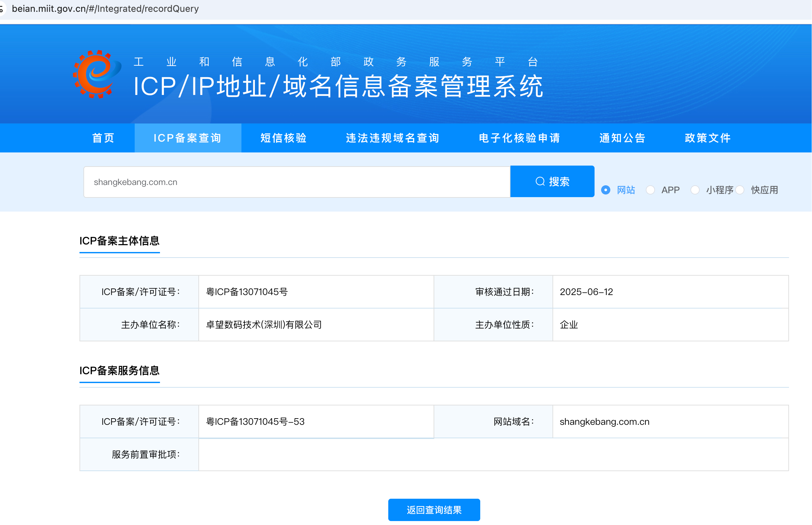The height and width of the screenshot is (525, 812).
Task: Click the ICP备案主体信息 section heading
Action: pyautogui.click(x=119, y=241)
